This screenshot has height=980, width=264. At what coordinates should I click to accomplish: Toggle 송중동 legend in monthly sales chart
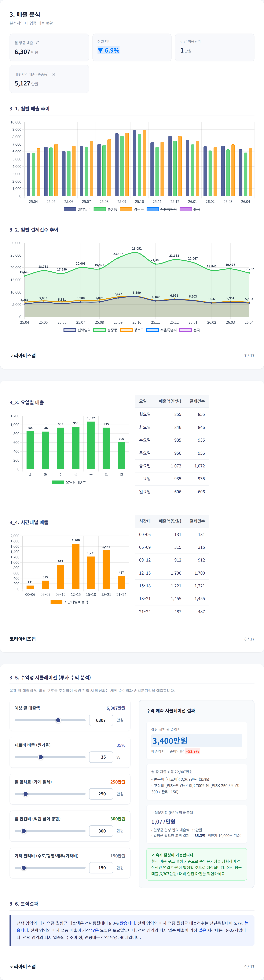(x=106, y=209)
